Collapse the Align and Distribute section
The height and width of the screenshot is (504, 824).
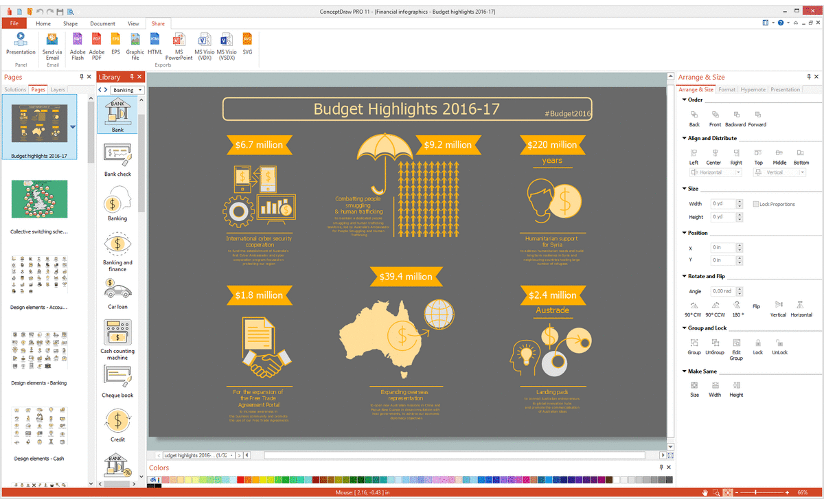[x=685, y=138]
